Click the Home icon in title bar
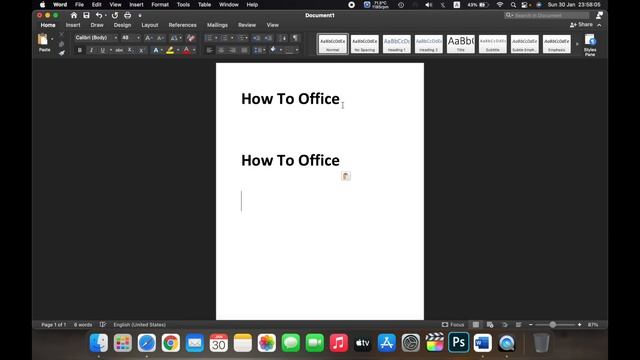This screenshot has width=640, height=360. (x=74, y=16)
